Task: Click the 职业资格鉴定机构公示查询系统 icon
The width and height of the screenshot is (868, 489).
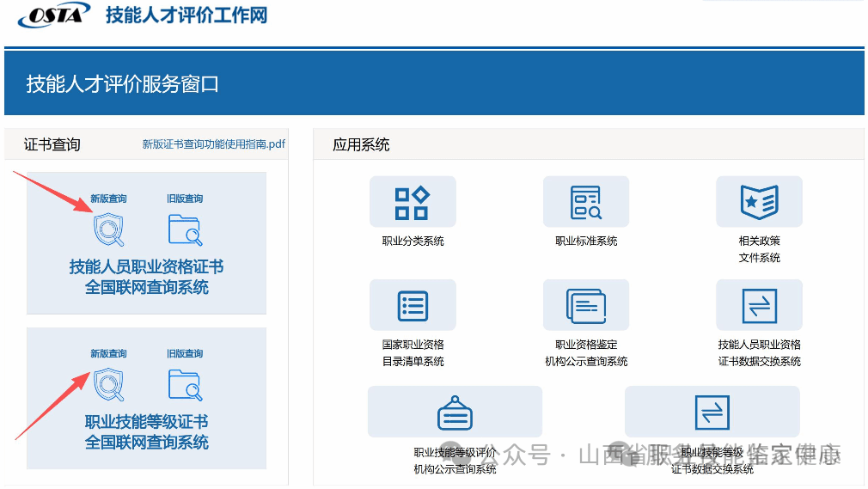Action: coord(586,305)
